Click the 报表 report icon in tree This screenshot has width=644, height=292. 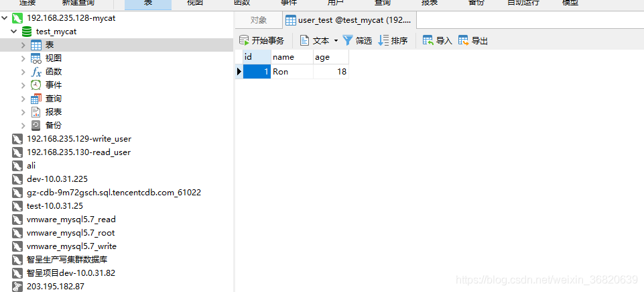click(x=36, y=112)
